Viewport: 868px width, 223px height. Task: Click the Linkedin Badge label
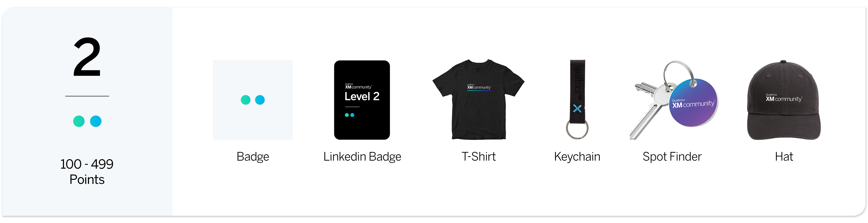pos(362,157)
